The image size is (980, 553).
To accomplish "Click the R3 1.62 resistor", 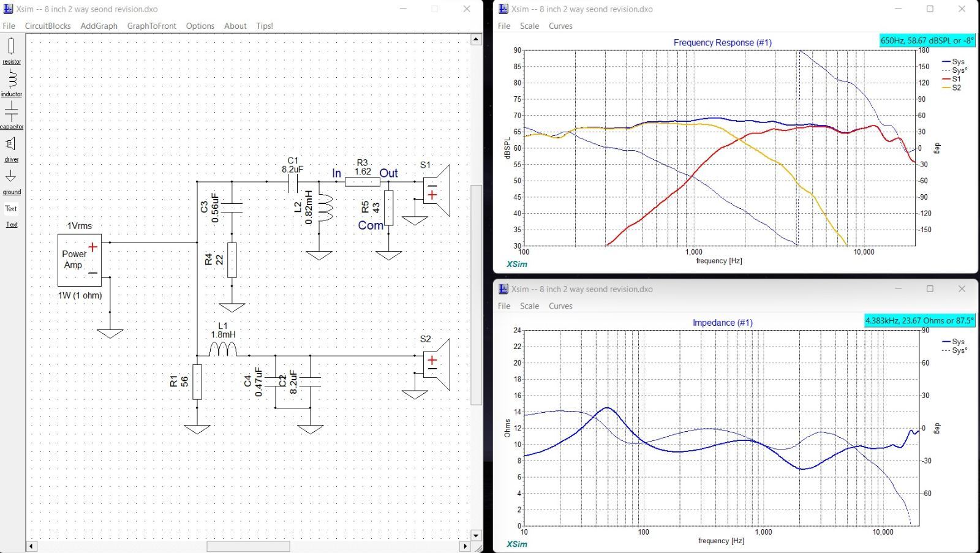I will pos(362,181).
